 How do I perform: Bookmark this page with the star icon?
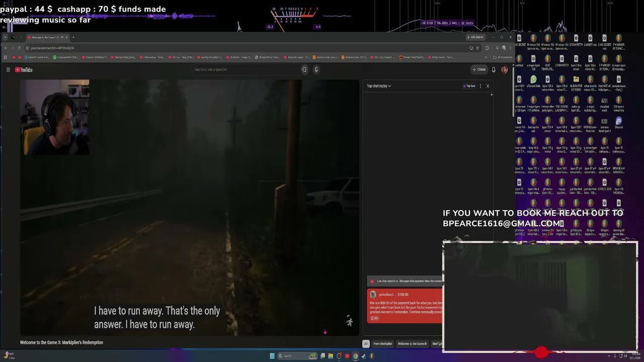pyautogui.click(x=478, y=48)
